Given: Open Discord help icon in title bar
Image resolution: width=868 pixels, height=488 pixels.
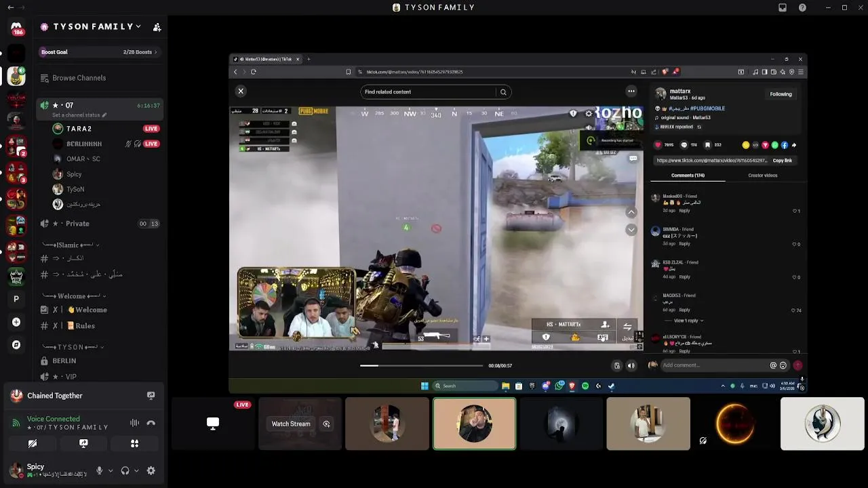Looking at the screenshot, I should coord(802,7).
